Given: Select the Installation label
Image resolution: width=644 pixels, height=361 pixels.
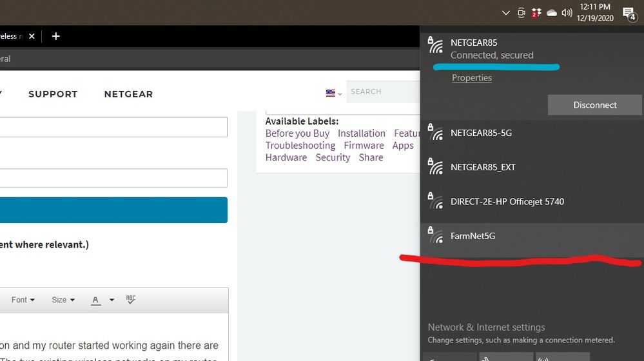Looking at the screenshot, I should [362, 133].
